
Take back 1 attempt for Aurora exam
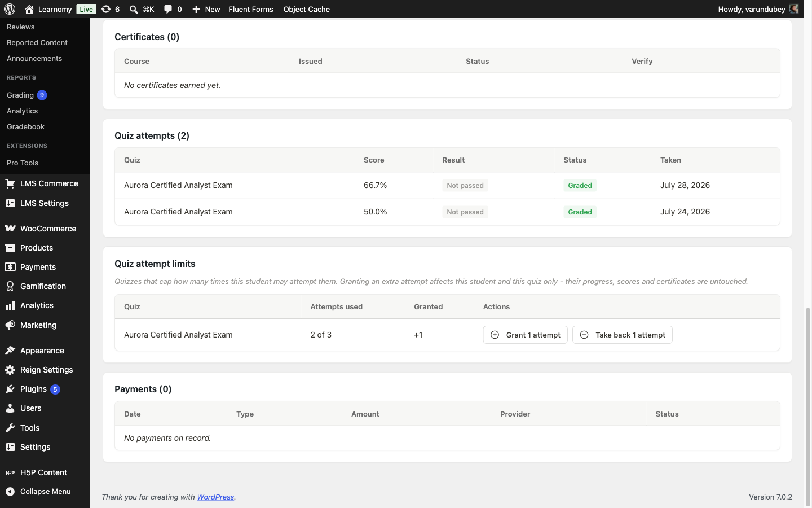click(622, 335)
